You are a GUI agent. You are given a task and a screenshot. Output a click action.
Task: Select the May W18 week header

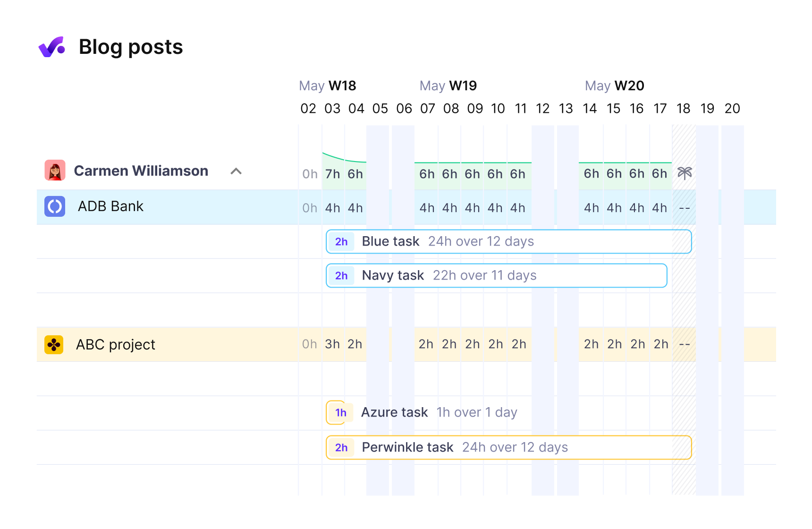[328, 86]
